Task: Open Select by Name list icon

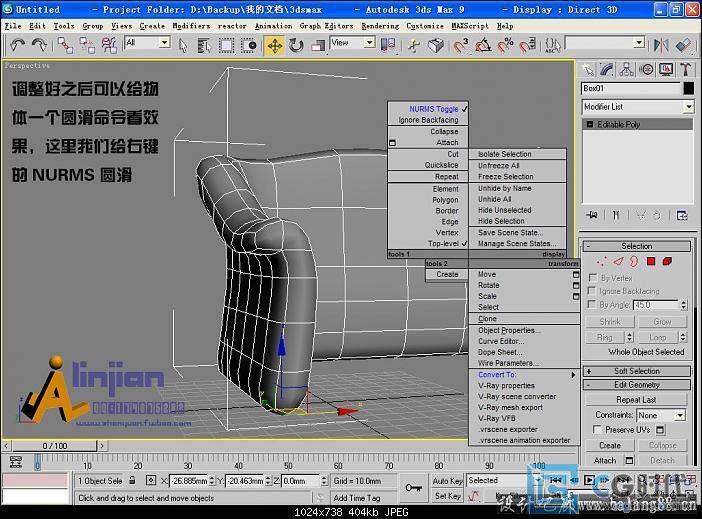Action: [x=204, y=46]
